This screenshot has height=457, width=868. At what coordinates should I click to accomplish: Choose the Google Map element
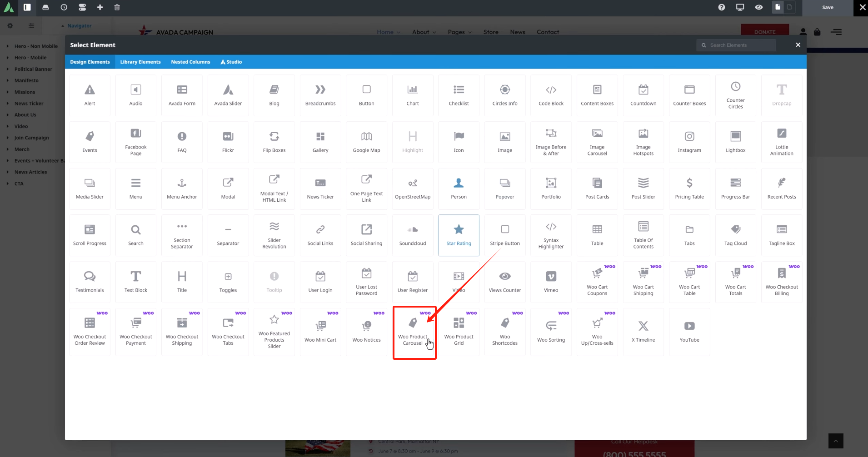pyautogui.click(x=366, y=142)
